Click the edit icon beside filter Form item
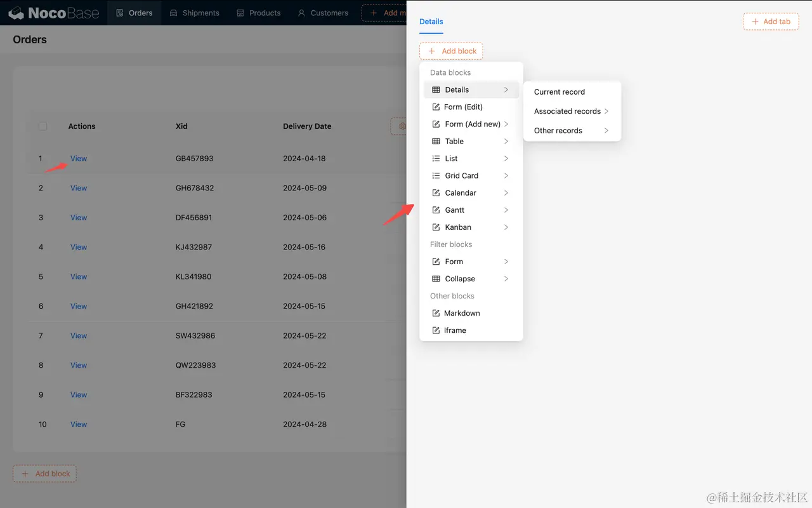This screenshot has height=508, width=812. 436,262
